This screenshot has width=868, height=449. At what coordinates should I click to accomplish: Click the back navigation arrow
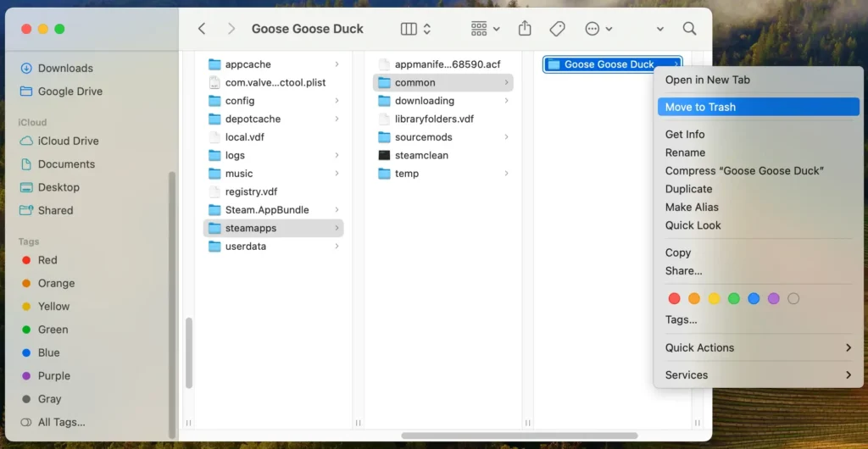tap(202, 29)
